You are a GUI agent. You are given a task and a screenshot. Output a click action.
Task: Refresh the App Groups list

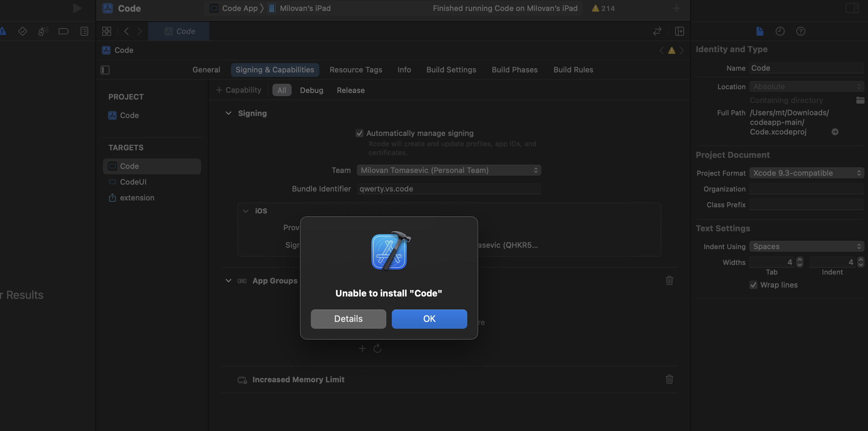click(377, 349)
